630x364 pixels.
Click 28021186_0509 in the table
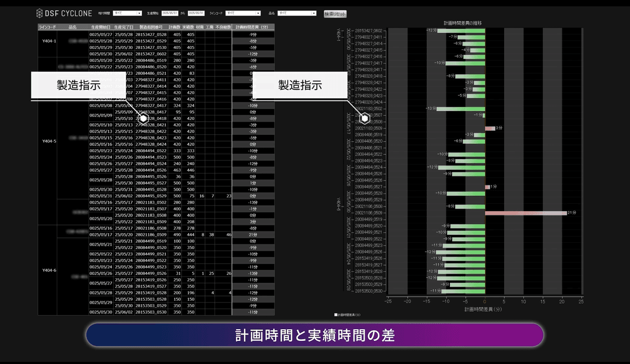point(151,234)
